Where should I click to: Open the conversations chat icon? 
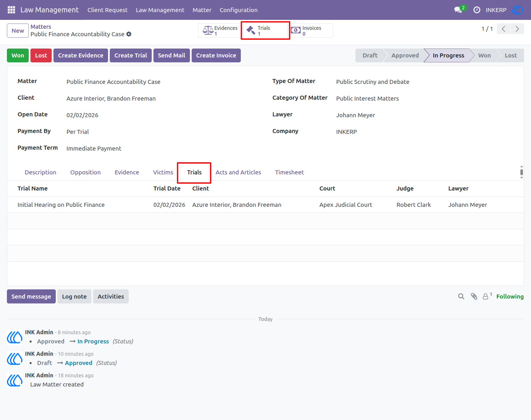[458, 10]
